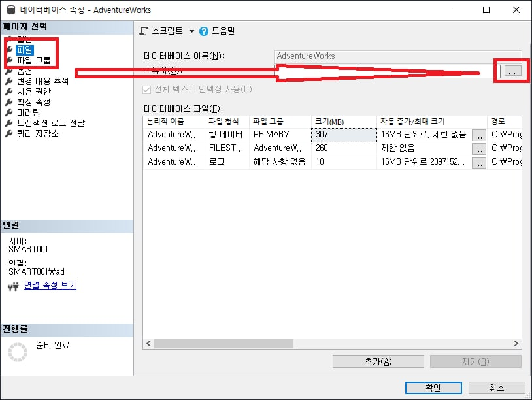Maximize the database properties window
The image size is (532, 400).
tap(486, 10)
